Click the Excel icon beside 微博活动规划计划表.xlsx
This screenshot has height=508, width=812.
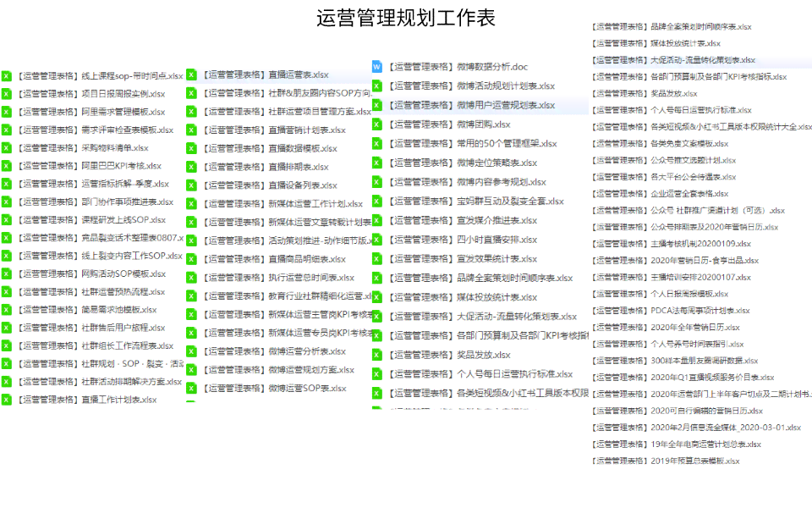tap(377, 86)
